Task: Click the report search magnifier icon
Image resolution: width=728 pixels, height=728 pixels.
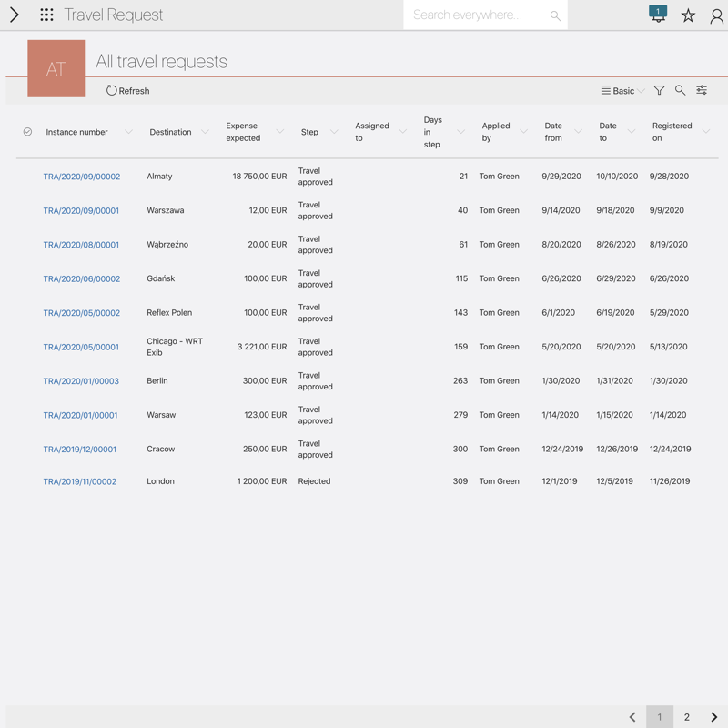Action: coord(680,90)
